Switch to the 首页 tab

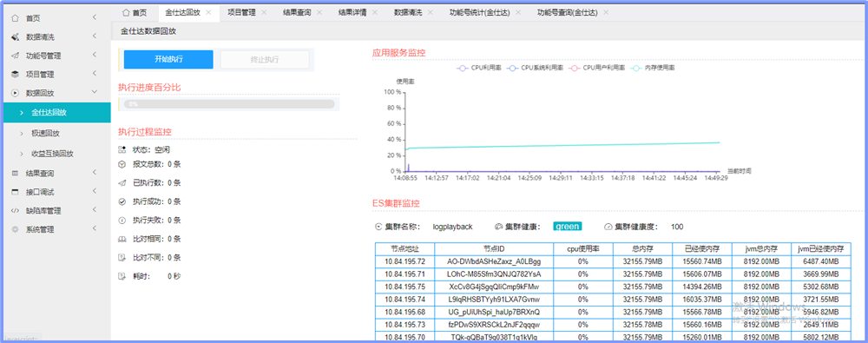[x=135, y=12]
